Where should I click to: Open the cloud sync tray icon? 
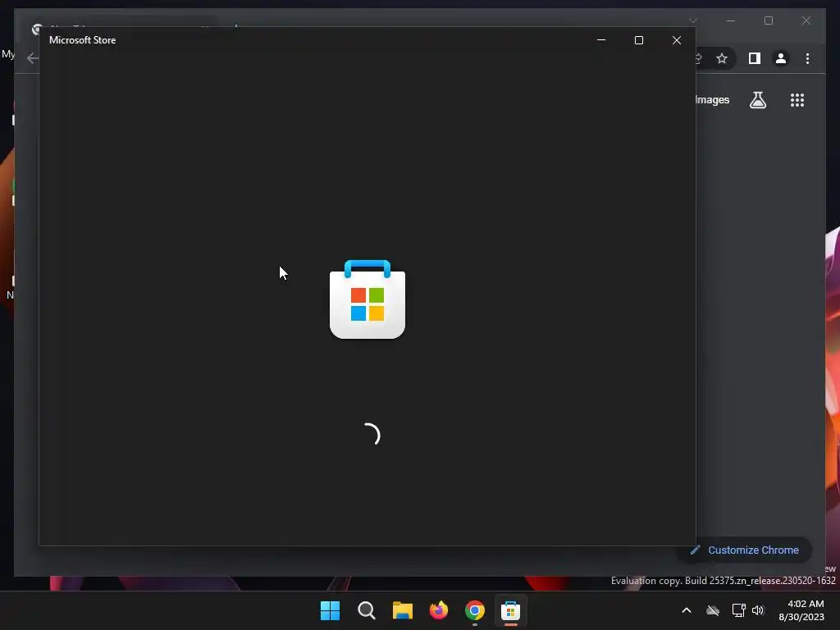713,610
